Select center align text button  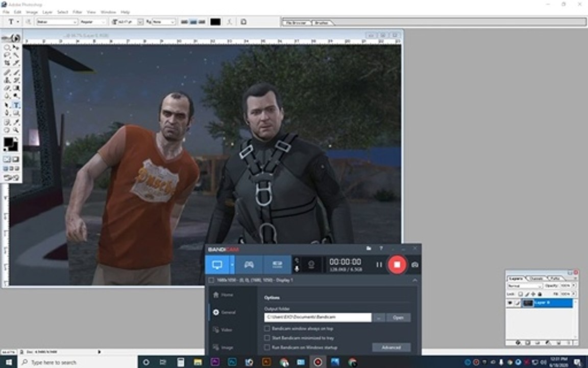point(193,22)
